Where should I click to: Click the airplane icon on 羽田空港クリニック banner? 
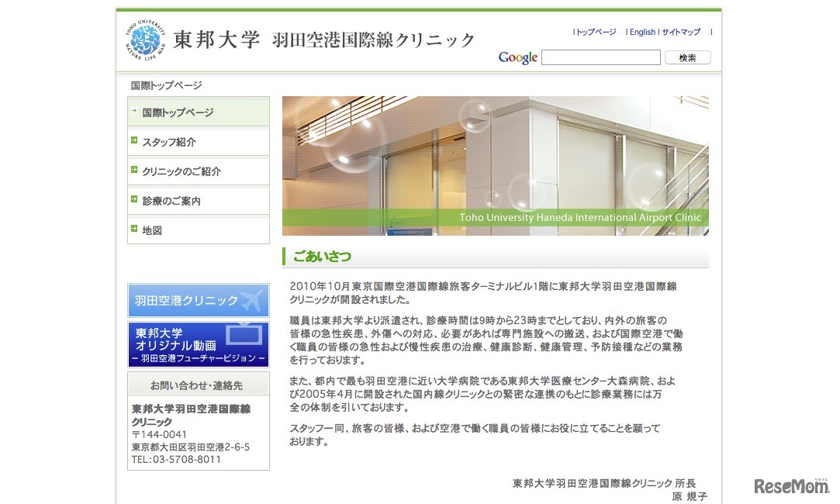(250, 299)
